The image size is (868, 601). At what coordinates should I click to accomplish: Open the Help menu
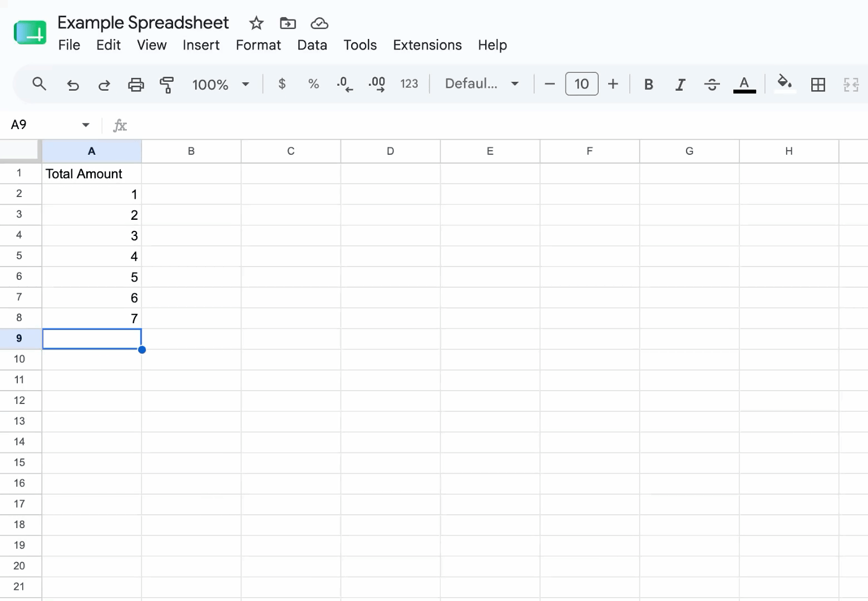(x=492, y=45)
